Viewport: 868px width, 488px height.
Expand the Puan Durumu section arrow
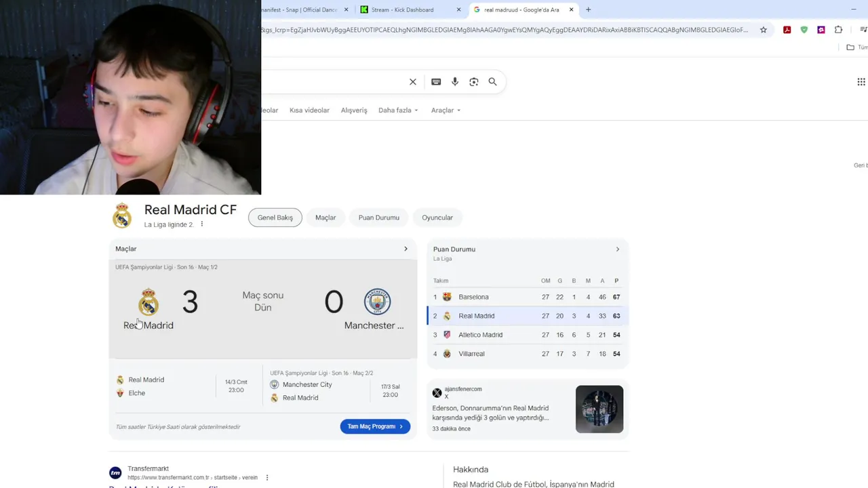point(617,249)
